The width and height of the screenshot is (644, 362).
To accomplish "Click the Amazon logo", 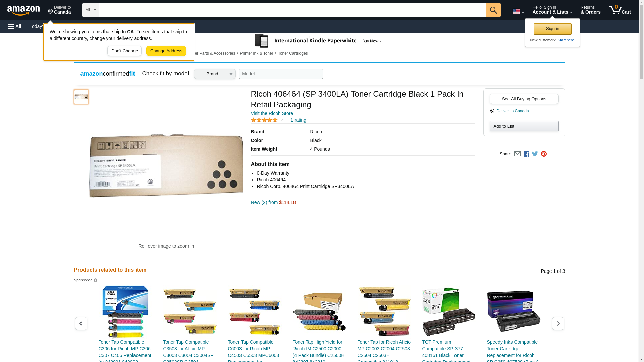I will point(23,10).
